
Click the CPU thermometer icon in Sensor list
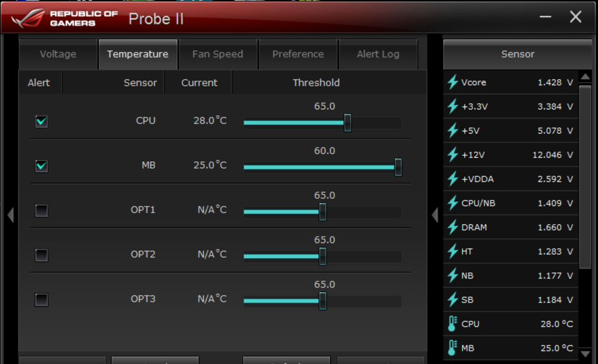pyautogui.click(x=453, y=323)
